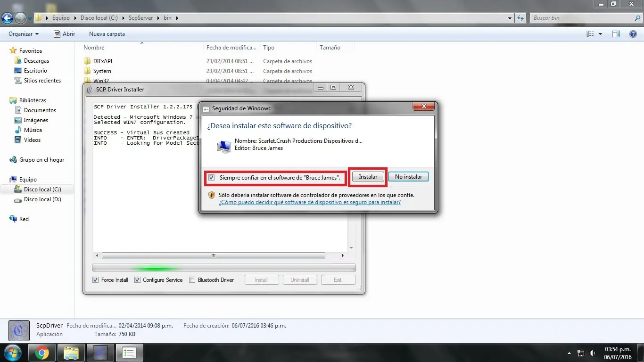The width and height of the screenshot is (644, 362).
Task: Click the security shield icon in dialog
Action: point(212,195)
